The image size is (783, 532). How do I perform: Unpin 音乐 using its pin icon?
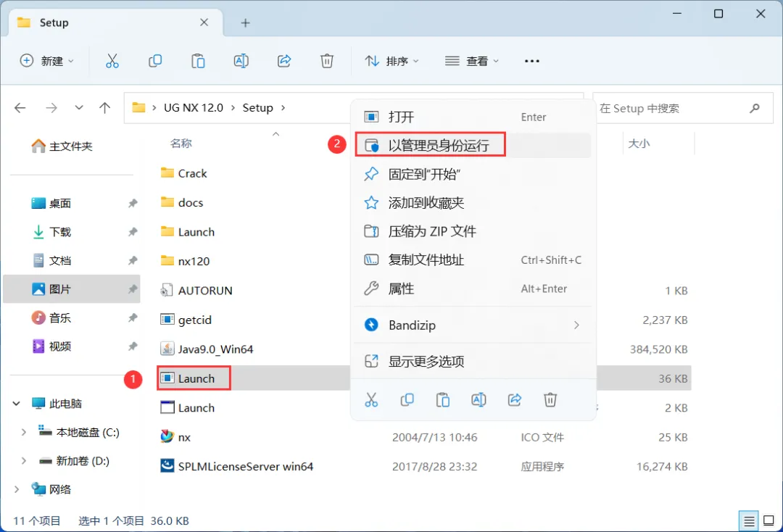(x=133, y=317)
